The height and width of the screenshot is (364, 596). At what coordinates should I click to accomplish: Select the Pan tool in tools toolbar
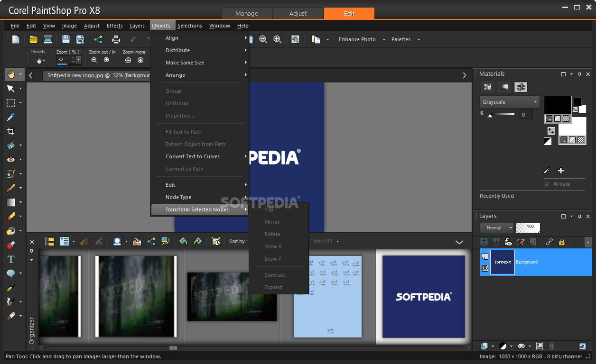[x=11, y=74]
